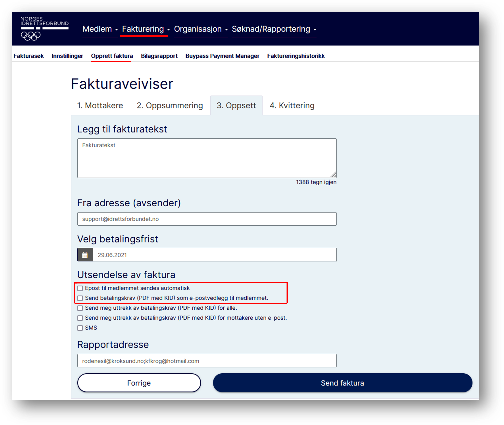Click the 'Velg betalingsfrist' heading
The image size is (504, 425).
[x=118, y=239]
